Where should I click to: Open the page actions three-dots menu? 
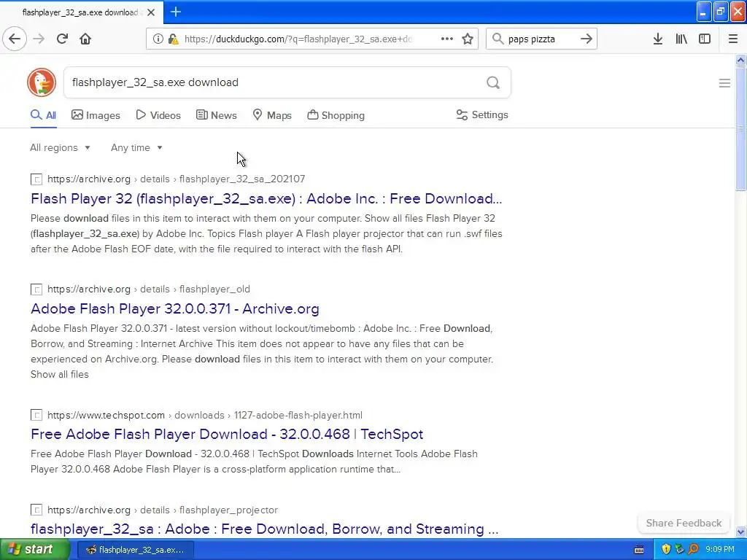(447, 39)
